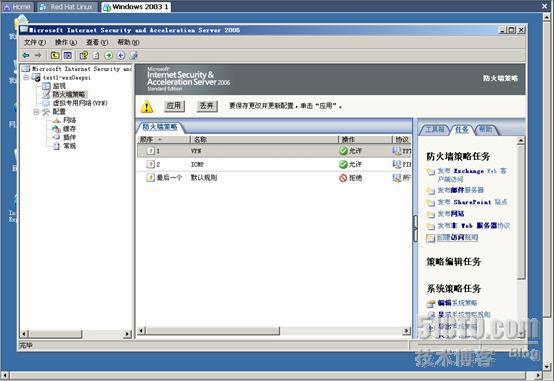Click the icon beside 编辑系统策略
The image size is (554, 381).
pos(431,303)
